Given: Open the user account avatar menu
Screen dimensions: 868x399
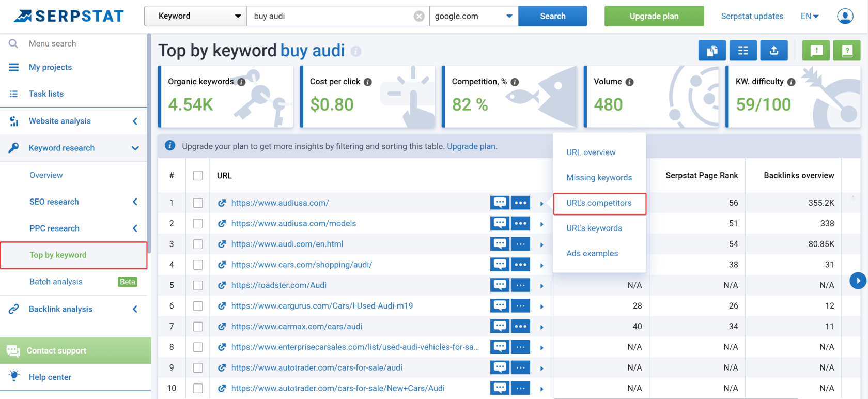Looking at the screenshot, I should click(x=845, y=17).
